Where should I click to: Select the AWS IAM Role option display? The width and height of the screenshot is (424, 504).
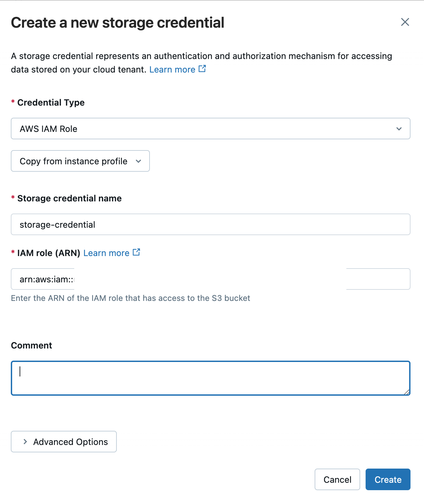coord(48,129)
